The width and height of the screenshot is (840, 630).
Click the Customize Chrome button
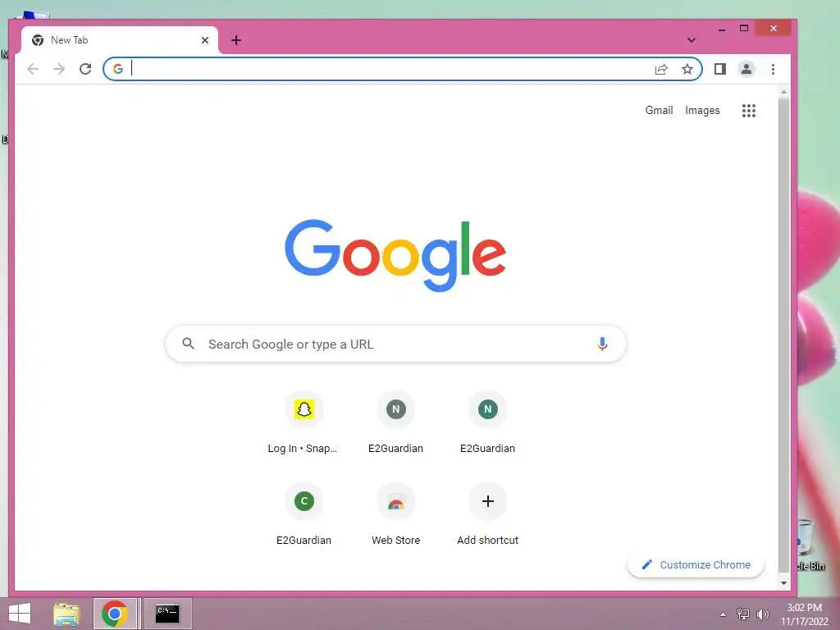696,564
